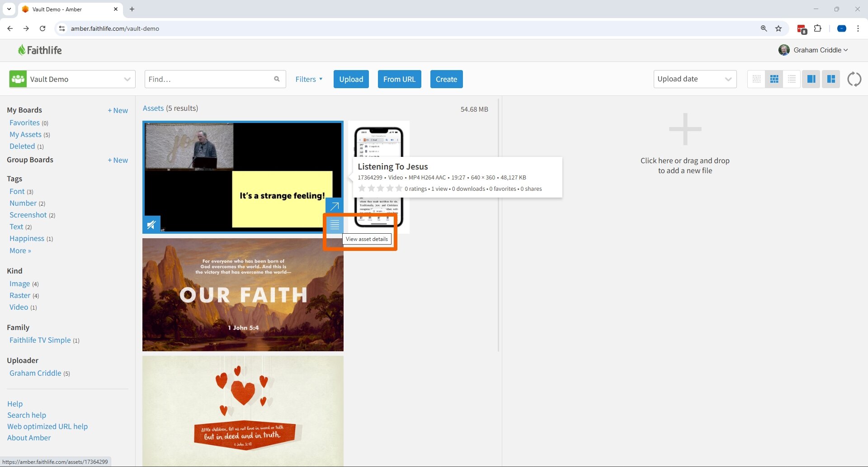Click the large plus to add a new file

tap(685, 129)
